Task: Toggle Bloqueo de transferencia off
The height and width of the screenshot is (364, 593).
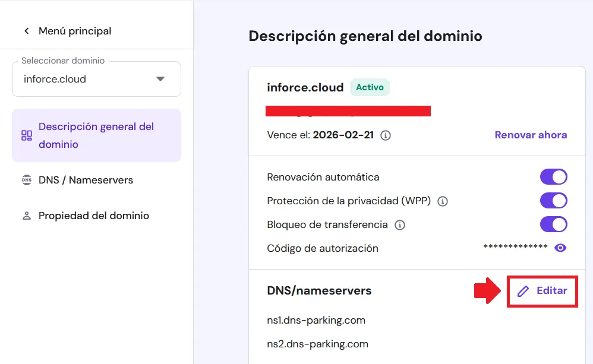Action: click(553, 224)
